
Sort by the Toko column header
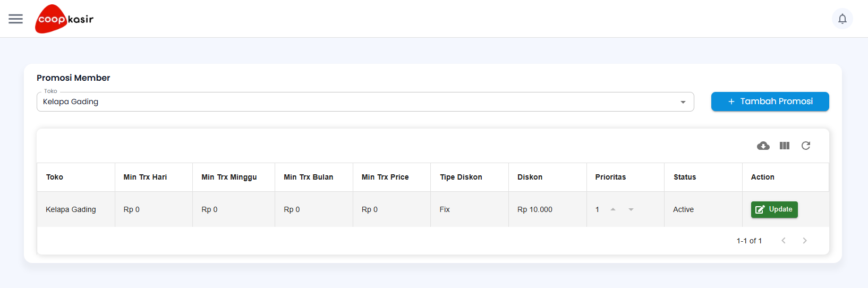pyautogui.click(x=55, y=177)
